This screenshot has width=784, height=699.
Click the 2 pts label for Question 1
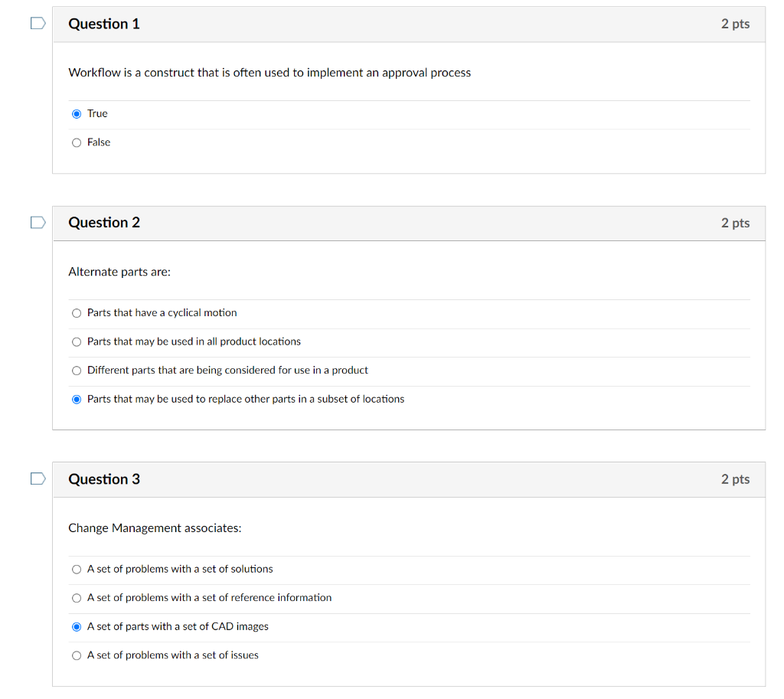coord(735,24)
